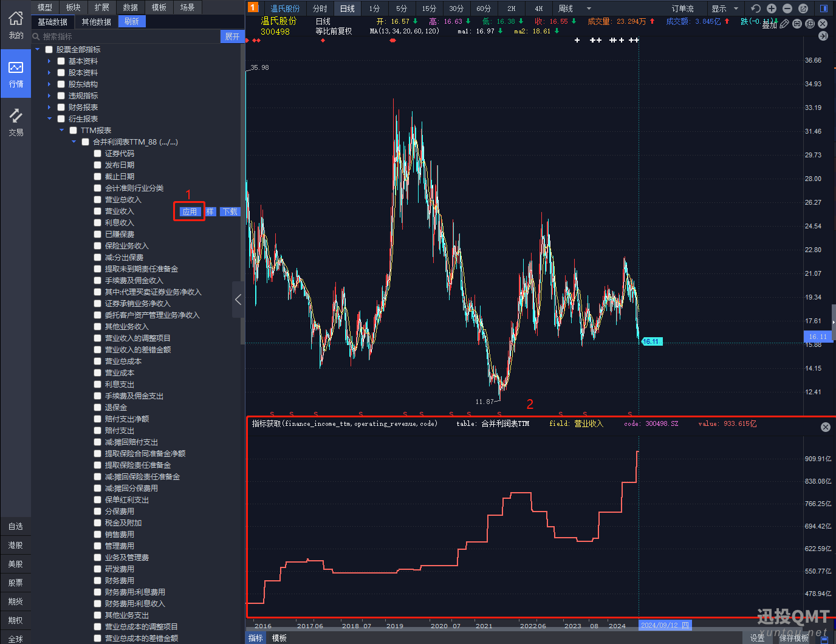Click the 刷新 refresh button

point(132,21)
